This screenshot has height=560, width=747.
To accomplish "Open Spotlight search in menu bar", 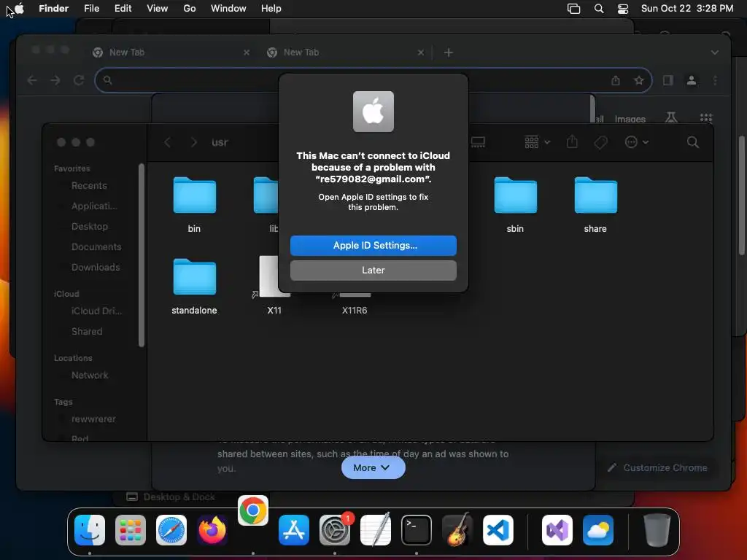I will [x=599, y=9].
